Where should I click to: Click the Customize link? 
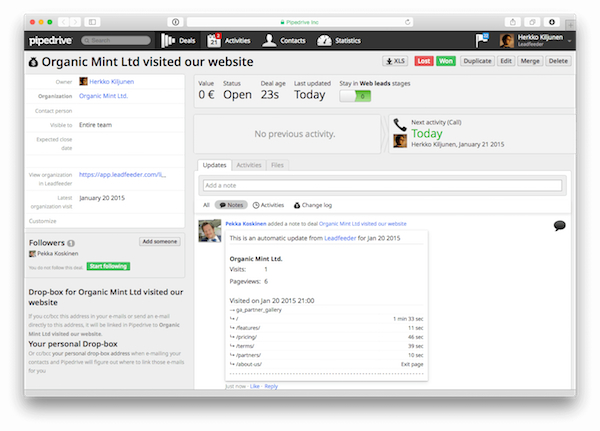click(42, 221)
